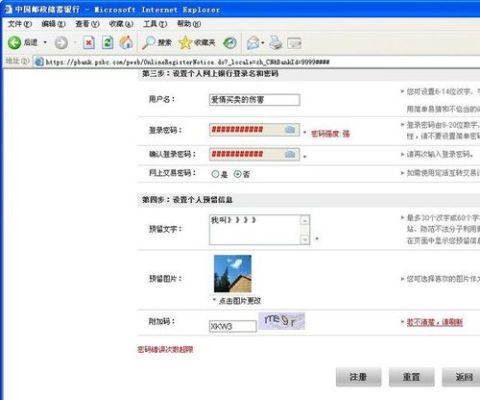Open the 文件 (File) menu
This screenshot has width=480, height=400.
20,24
